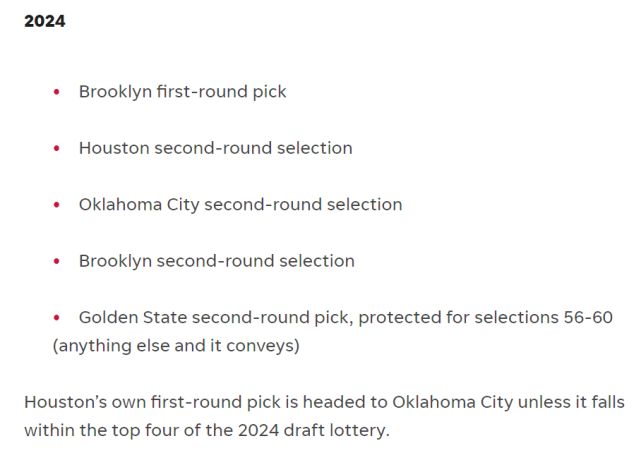
Task: Select the Oklahoma City second-round selection line
Action: (x=240, y=204)
